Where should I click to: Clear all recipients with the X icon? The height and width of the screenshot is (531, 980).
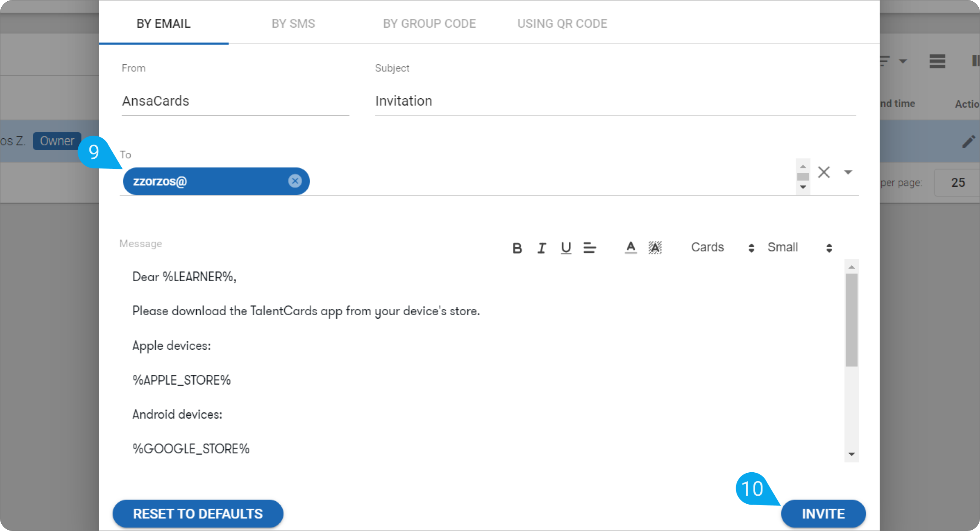[x=824, y=172]
